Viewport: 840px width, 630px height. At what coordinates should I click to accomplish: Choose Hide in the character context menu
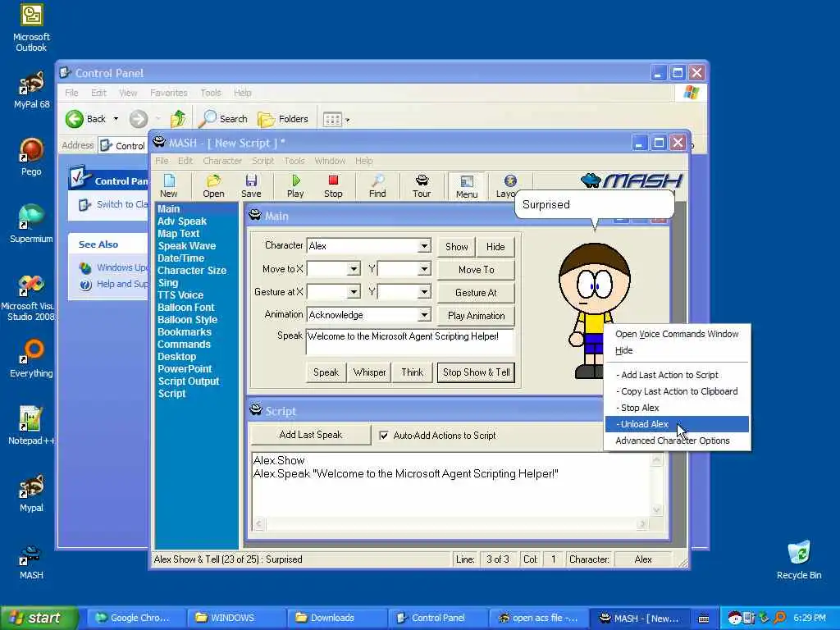pos(677,350)
